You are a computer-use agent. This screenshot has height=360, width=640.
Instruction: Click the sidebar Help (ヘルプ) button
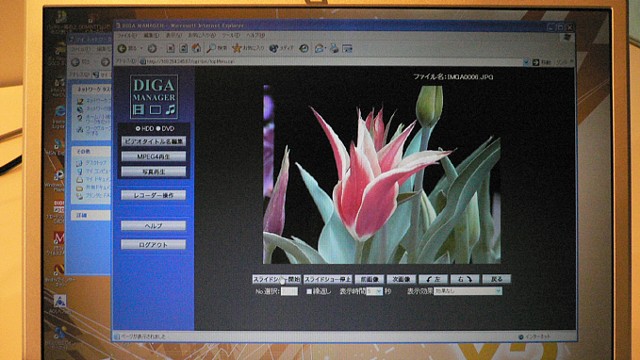[x=153, y=225]
